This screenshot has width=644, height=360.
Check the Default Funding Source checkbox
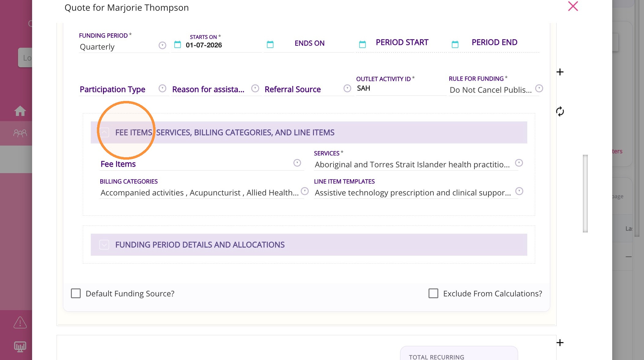(x=75, y=293)
